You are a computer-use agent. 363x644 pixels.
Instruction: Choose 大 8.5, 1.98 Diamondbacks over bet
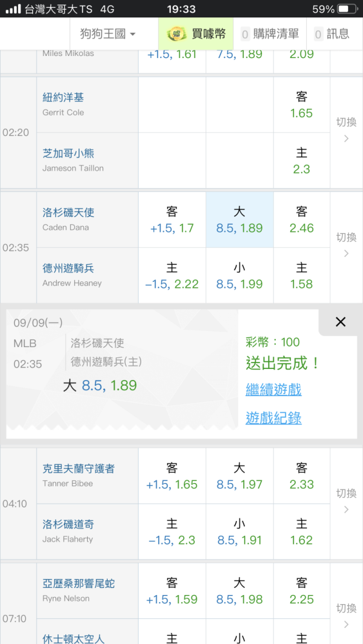[x=240, y=591]
